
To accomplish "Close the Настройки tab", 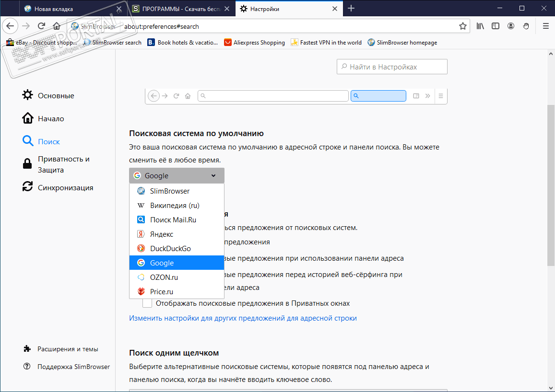I will click(x=335, y=9).
